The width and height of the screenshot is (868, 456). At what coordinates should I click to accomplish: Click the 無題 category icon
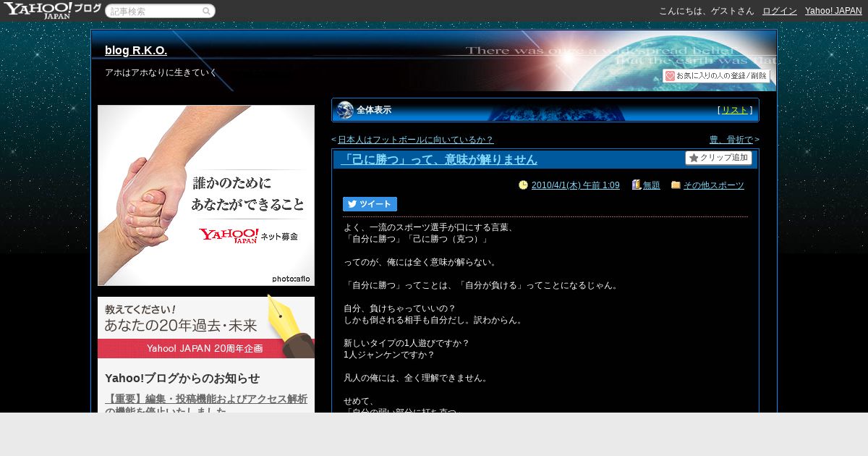[x=637, y=185]
